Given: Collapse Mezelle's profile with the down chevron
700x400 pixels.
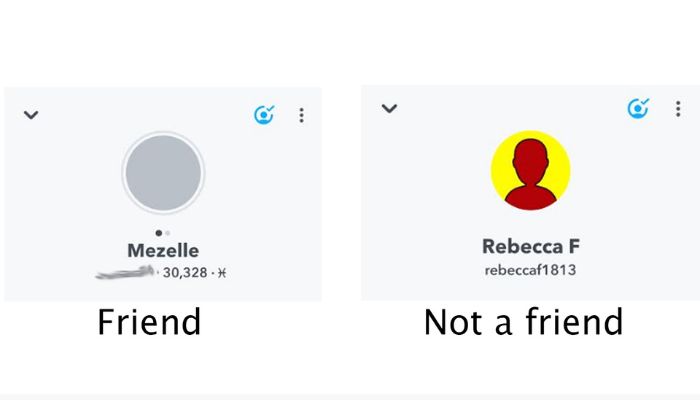Looking at the screenshot, I should pos(31,115).
